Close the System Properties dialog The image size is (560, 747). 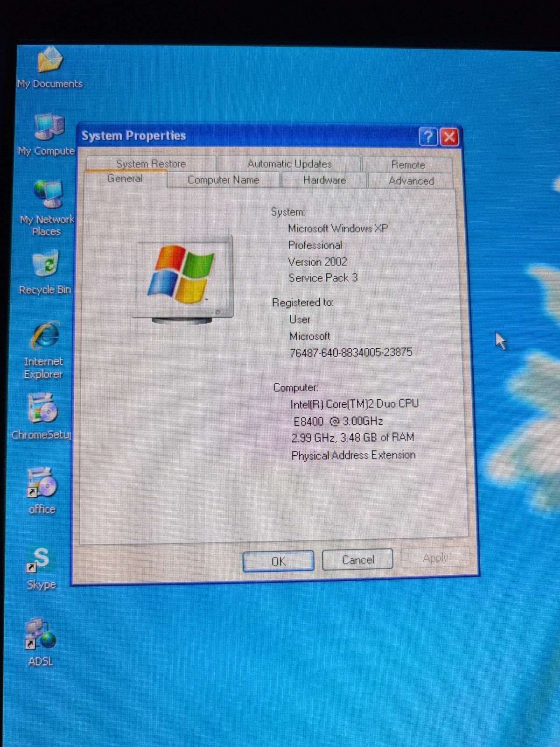tap(449, 137)
